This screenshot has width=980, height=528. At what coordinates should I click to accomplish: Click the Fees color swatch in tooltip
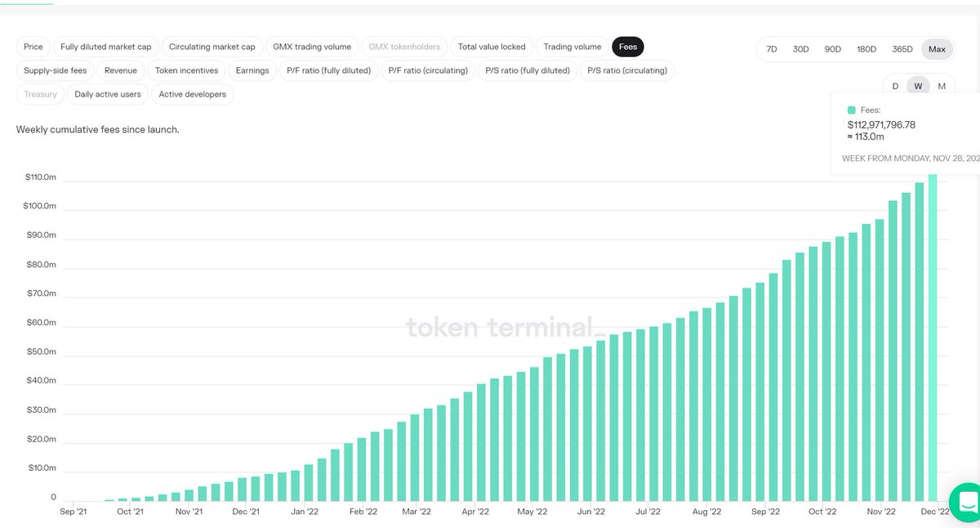pyautogui.click(x=852, y=110)
